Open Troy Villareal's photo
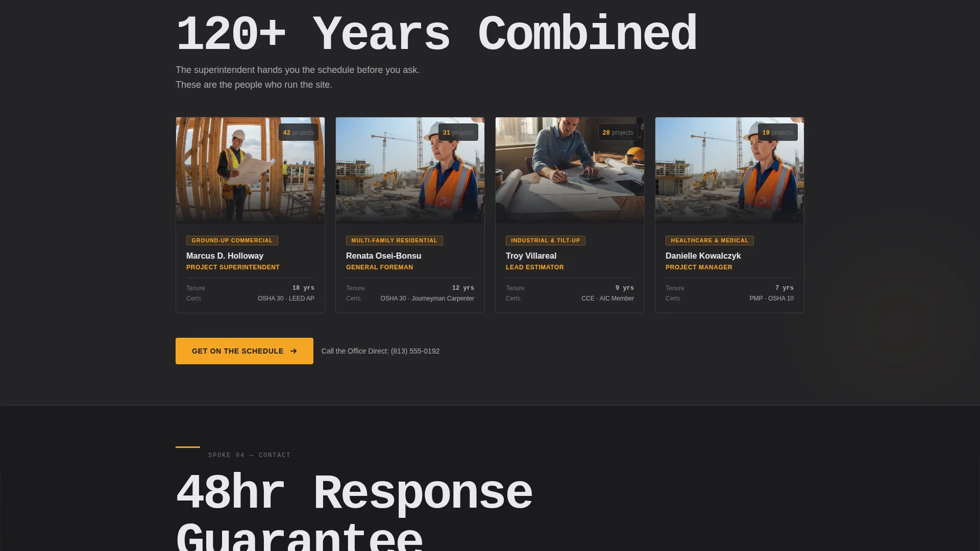Viewport: 980px width, 551px height. (570, 170)
